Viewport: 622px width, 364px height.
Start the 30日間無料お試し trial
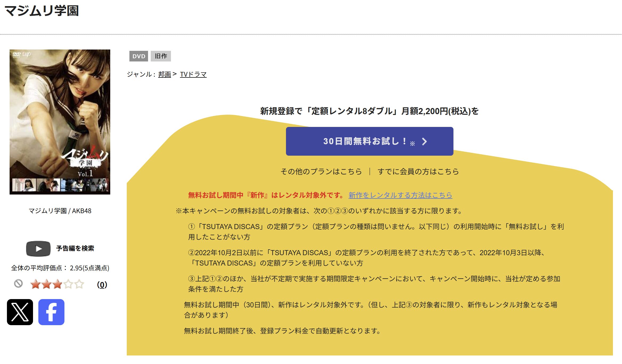370,141
